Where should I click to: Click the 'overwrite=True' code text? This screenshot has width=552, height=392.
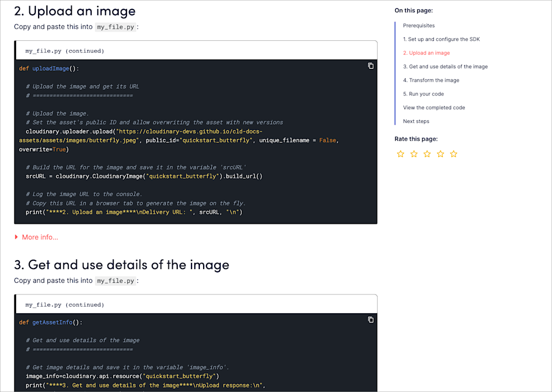pyautogui.click(x=44, y=149)
